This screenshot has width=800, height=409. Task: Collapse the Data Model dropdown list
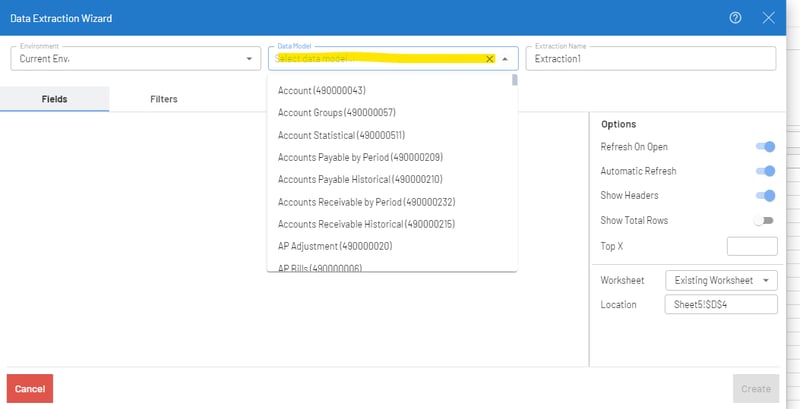[x=505, y=59]
